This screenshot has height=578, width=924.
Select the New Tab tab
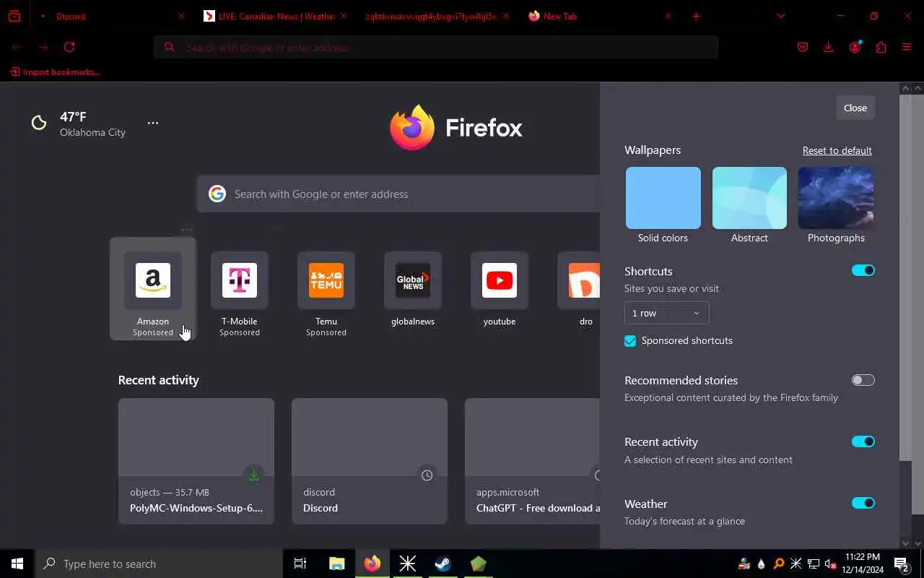coord(599,16)
